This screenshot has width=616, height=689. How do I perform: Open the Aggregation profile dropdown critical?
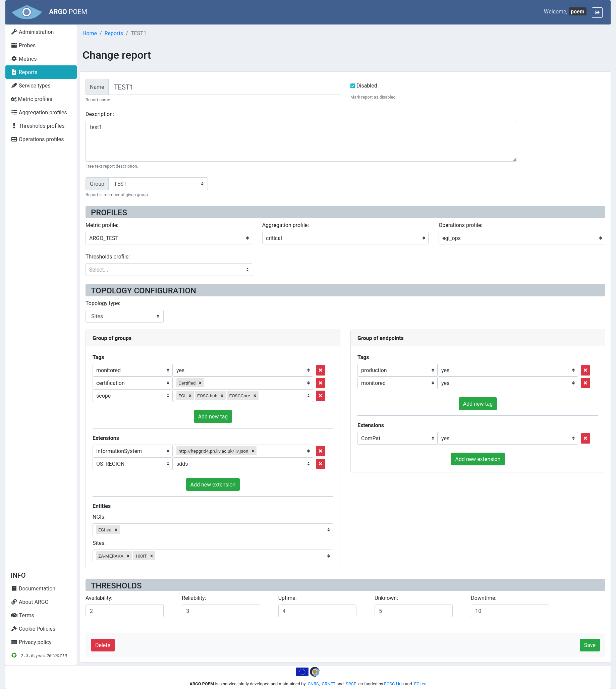click(x=345, y=238)
